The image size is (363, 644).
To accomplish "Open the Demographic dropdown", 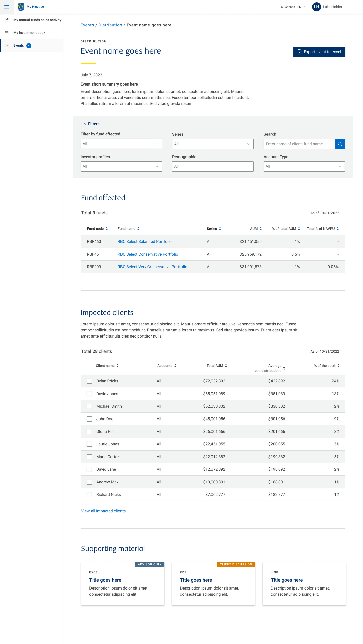I will pos(213,166).
